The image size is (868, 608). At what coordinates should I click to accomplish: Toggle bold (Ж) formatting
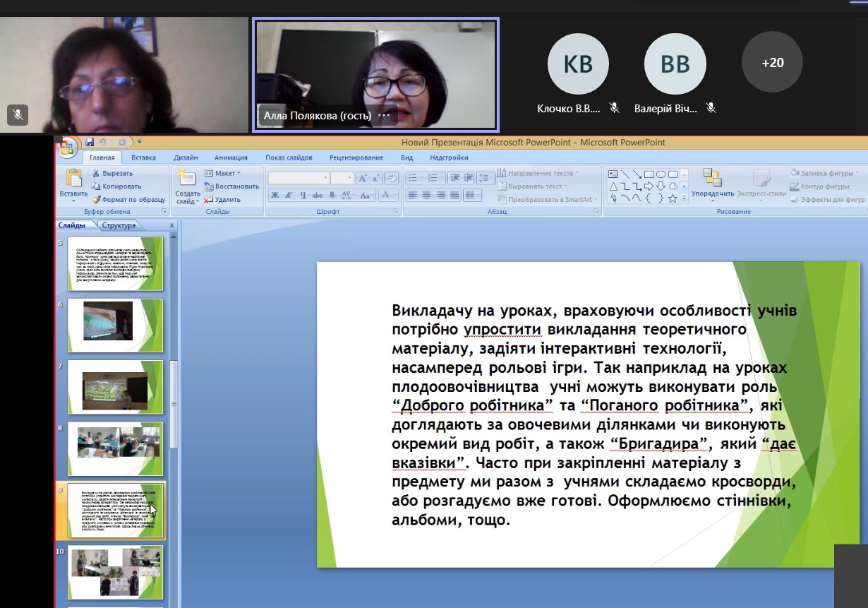pyautogui.click(x=275, y=196)
